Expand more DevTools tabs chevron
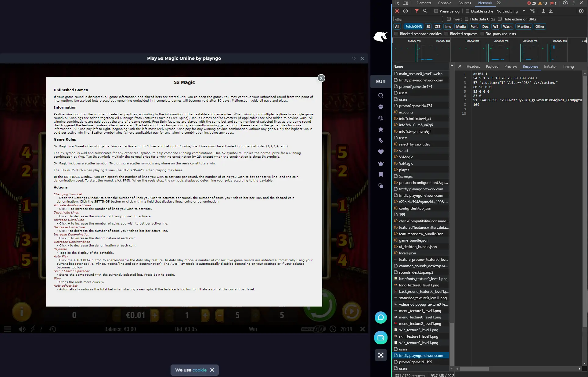Image resolution: width=588 pixels, height=377 pixels. pyautogui.click(x=499, y=3)
